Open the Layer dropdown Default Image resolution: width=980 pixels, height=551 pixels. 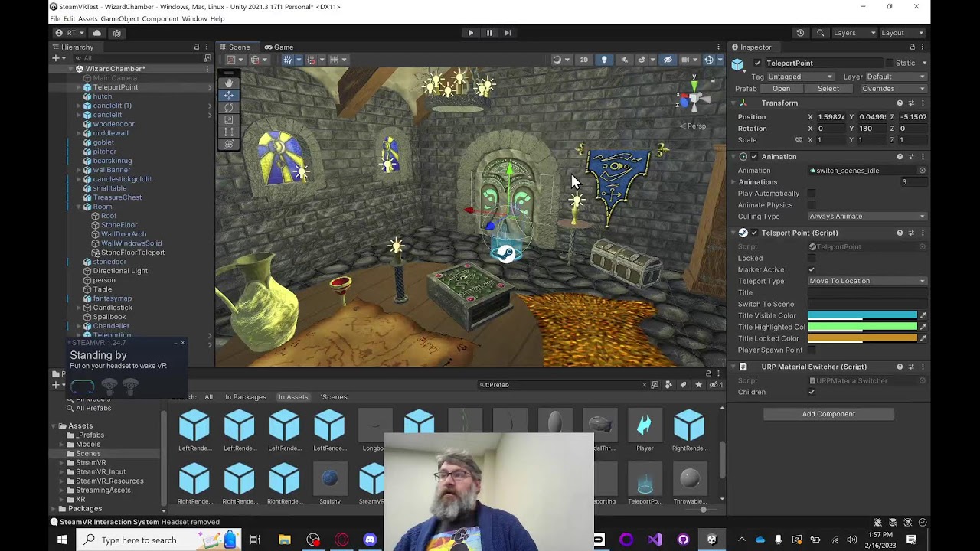(x=896, y=77)
